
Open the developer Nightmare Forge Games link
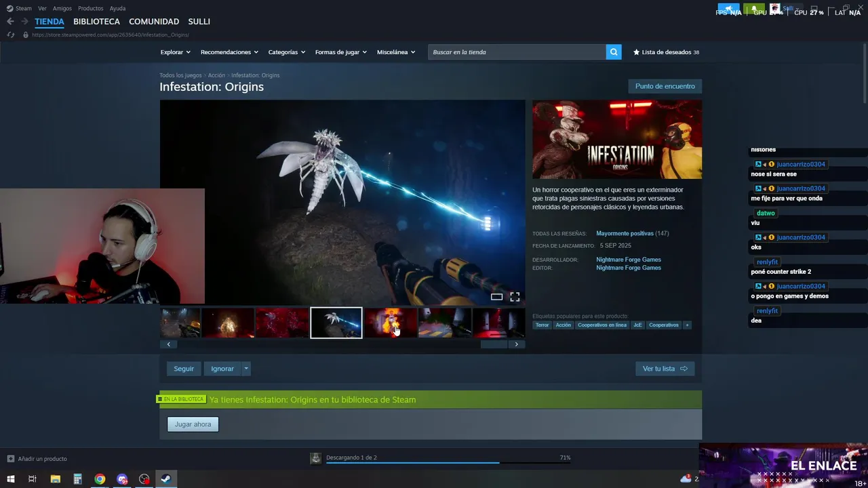[x=629, y=260]
